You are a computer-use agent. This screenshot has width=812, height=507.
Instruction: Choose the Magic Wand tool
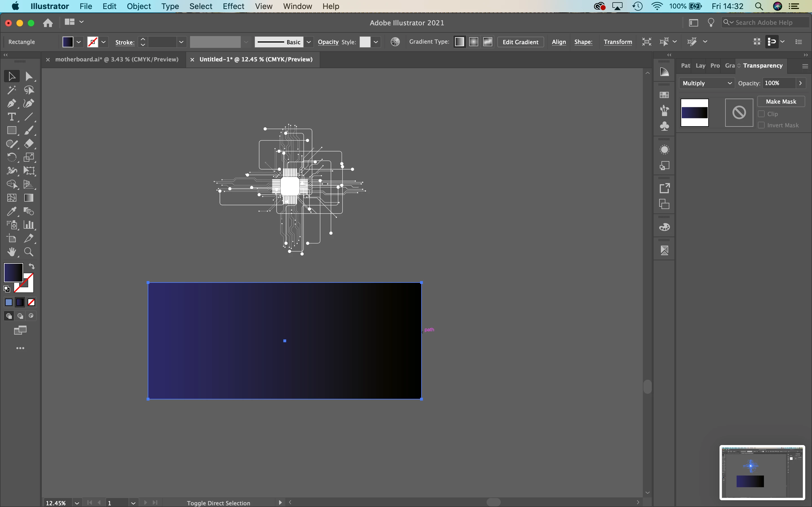click(11, 90)
